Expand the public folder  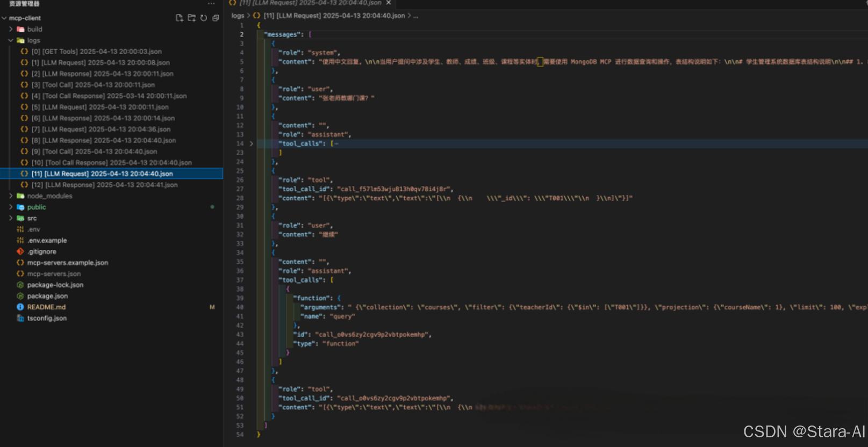(11, 207)
